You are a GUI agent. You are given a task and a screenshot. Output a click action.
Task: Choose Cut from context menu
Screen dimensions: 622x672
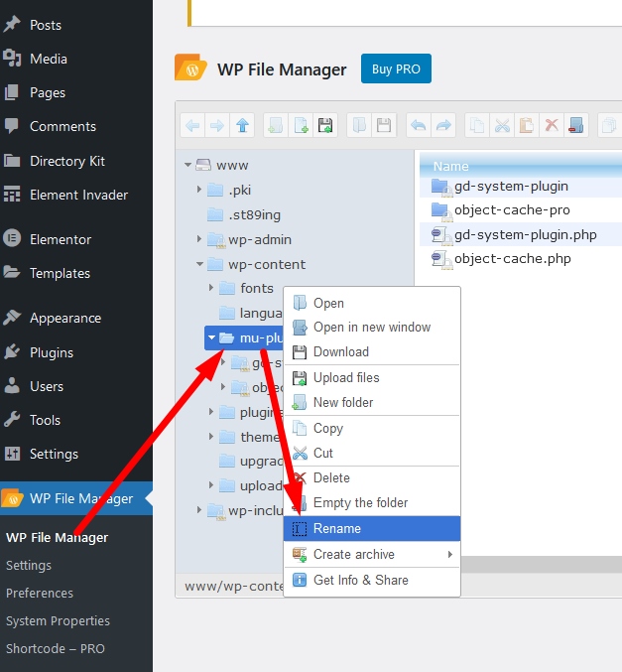(372, 453)
